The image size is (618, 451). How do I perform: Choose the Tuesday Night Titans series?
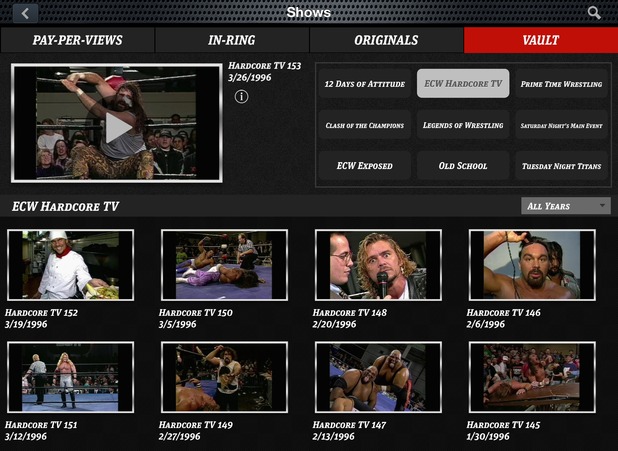coord(561,166)
